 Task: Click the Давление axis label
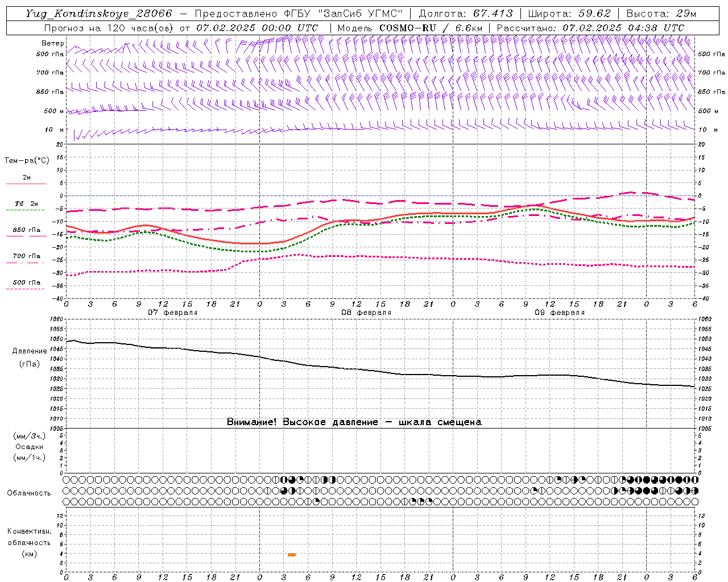tap(30, 351)
